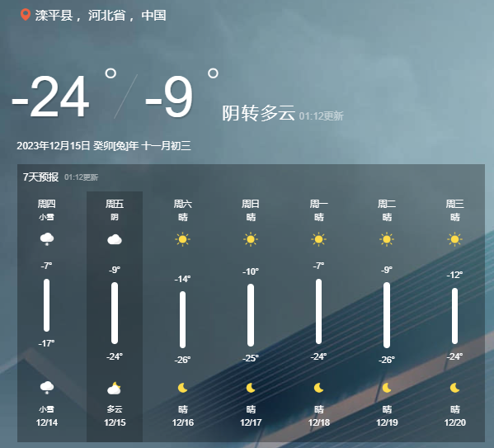
Task: Click Friday's night partly cloudy moon icon
Action: (x=114, y=389)
